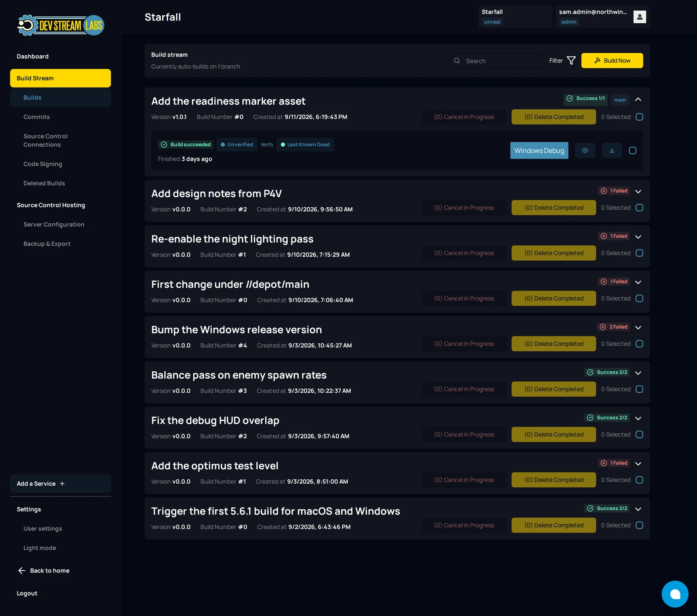Download the Windows Debug build artifact
This screenshot has height=616, width=697.
[x=612, y=151]
